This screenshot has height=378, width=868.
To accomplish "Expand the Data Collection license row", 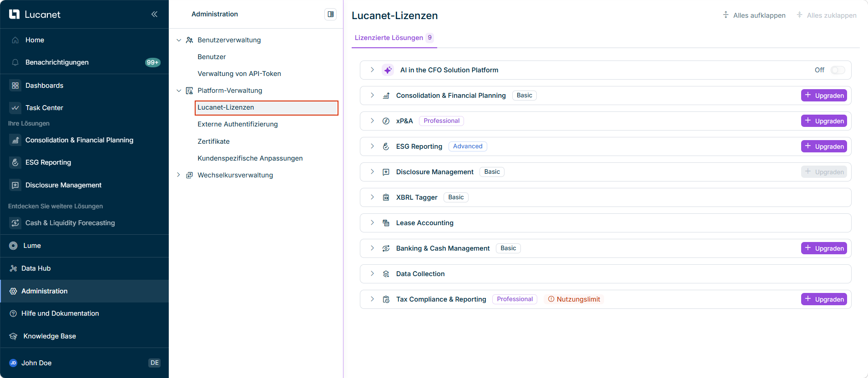I will [x=372, y=274].
